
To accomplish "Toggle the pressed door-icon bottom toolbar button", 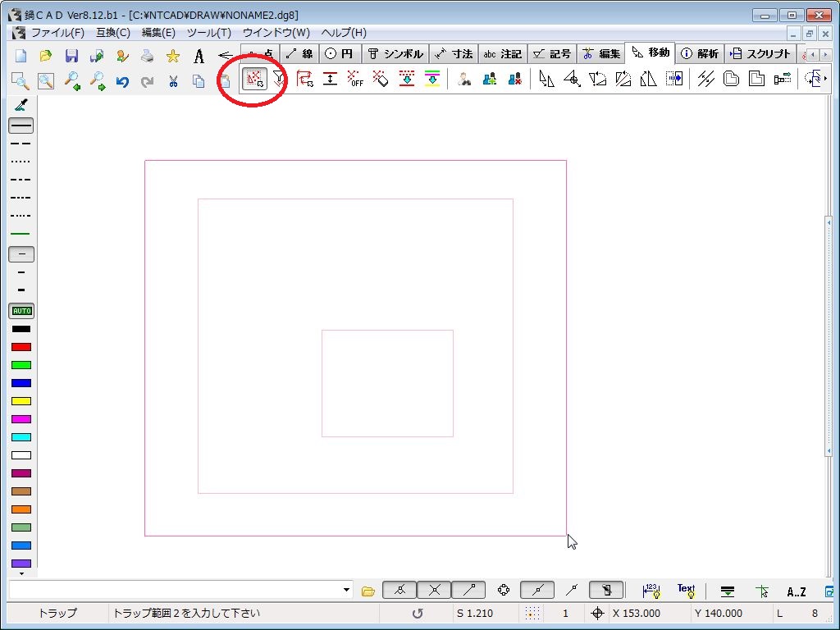I will click(606, 591).
